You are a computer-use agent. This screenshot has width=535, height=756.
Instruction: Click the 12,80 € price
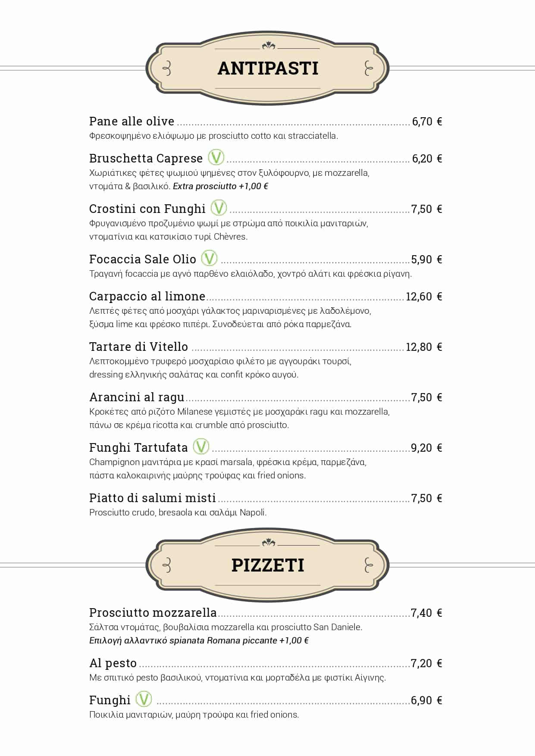click(424, 347)
